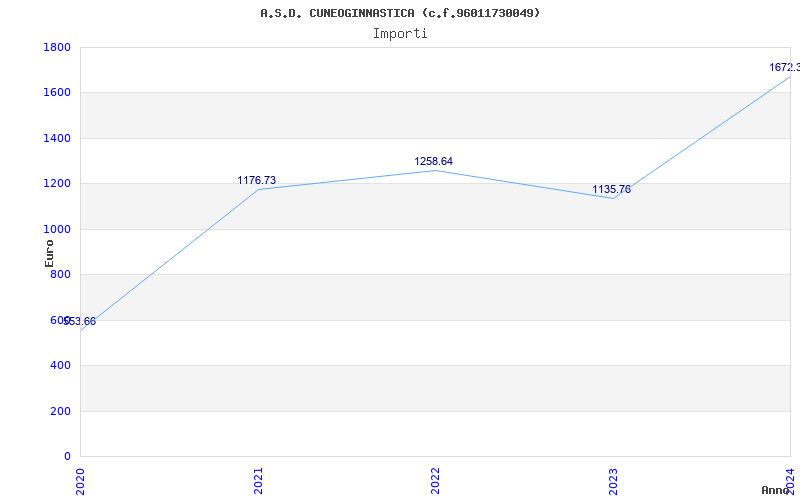The height and width of the screenshot is (500, 800).
Task: Click the chart title A.S.D. CUNEOGINNASTICA
Action: point(400,13)
